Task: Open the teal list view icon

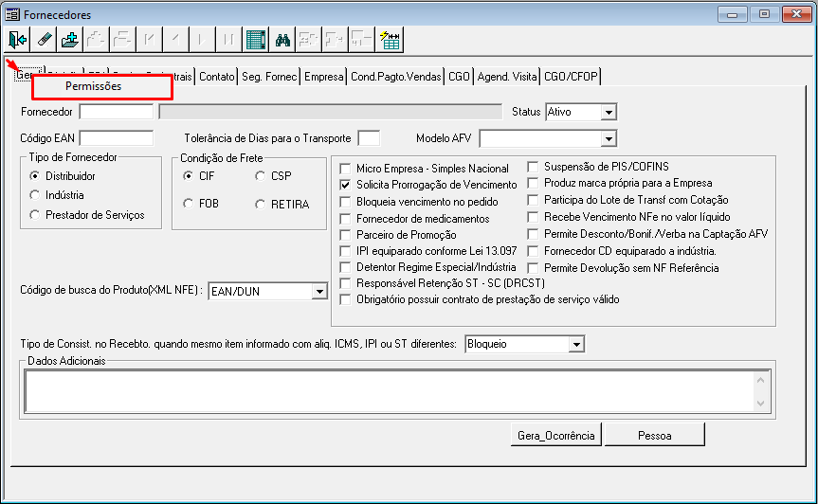Action: pos(256,40)
